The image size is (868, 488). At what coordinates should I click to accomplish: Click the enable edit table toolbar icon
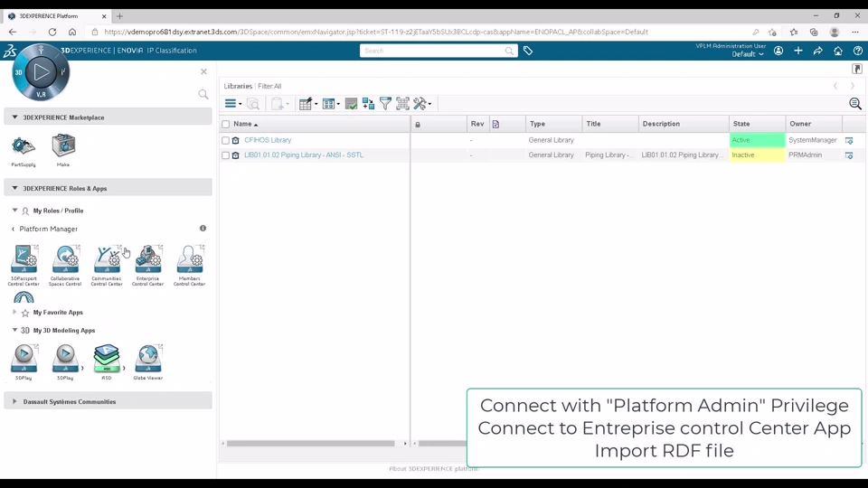point(306,103)
